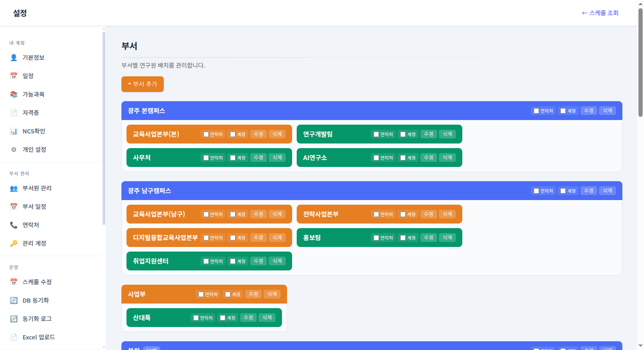The image size is (644, 350).
Task: Click the sync icon beside DB 동기화
Action: (14, 300)
